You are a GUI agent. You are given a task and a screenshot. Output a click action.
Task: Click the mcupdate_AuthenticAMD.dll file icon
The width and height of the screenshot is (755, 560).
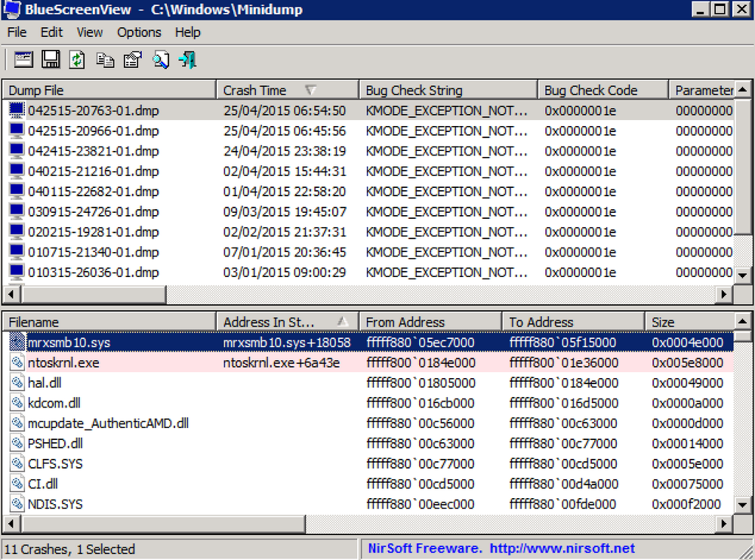tap(17, 423)
